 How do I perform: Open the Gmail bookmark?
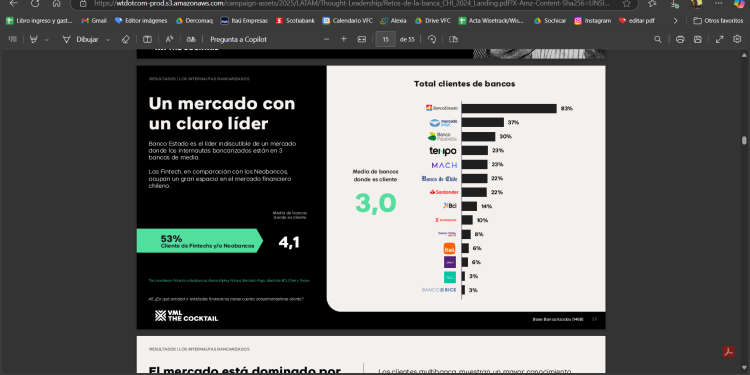pos(94,21)
